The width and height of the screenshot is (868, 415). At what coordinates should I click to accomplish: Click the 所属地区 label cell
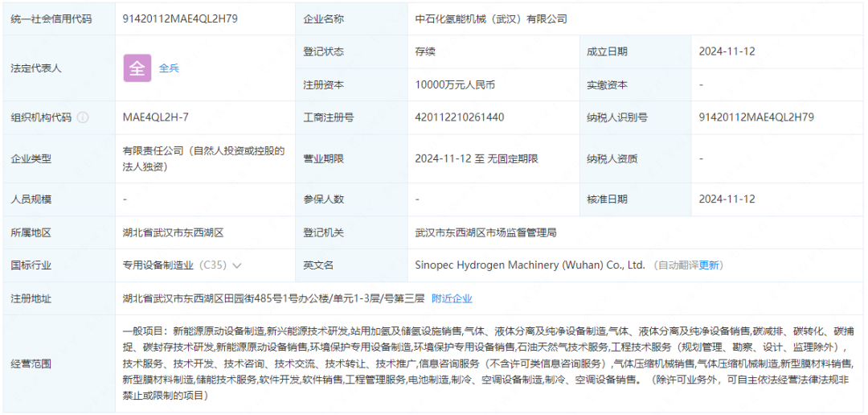coord(59,232)
